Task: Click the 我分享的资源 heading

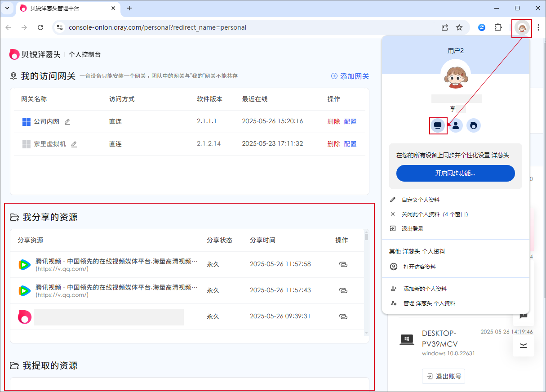Action: click(50, 217)
